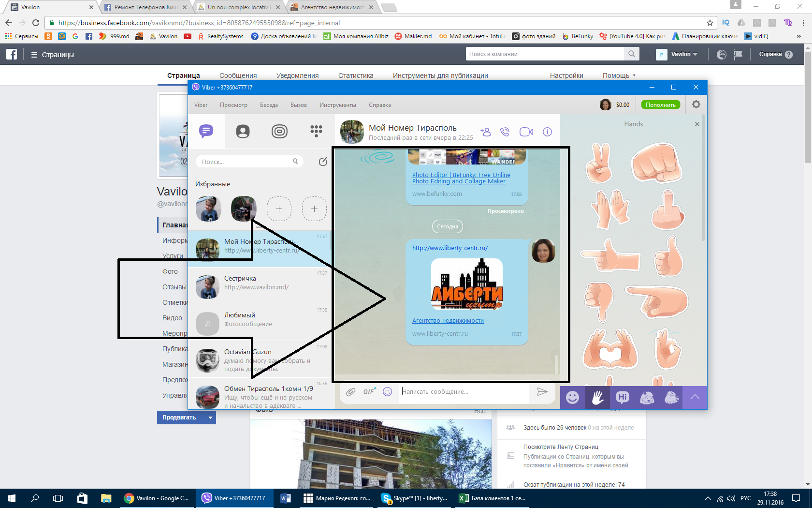This screenshot has width=812, height=508.
Task: Click the Написать сообщение input field
Action: pyautogui.click(x=464, y=392)
